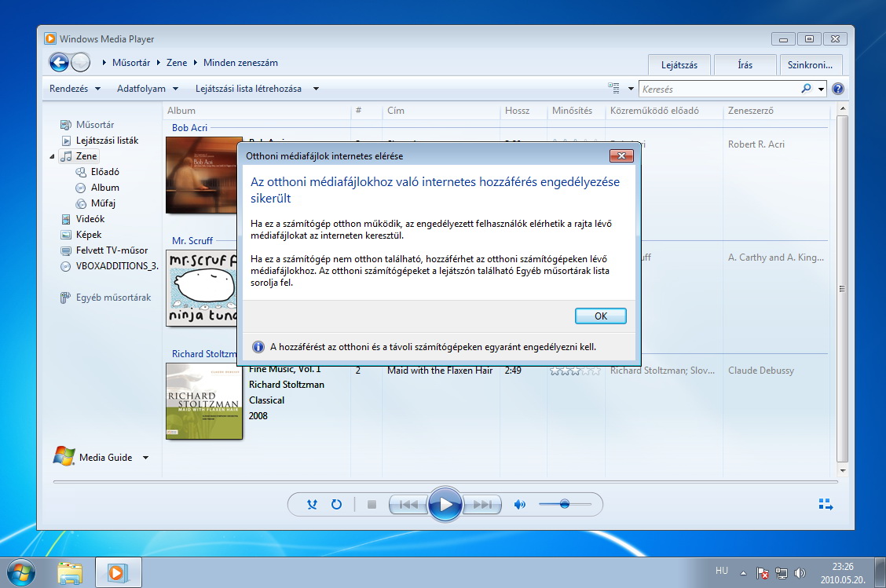Switch to the Írás tab

pos(745,65)
